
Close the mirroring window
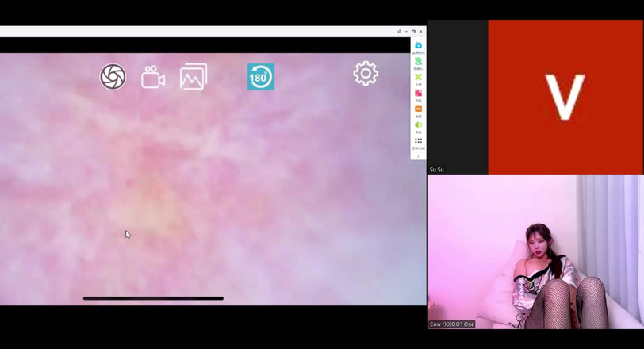(420, 32)
